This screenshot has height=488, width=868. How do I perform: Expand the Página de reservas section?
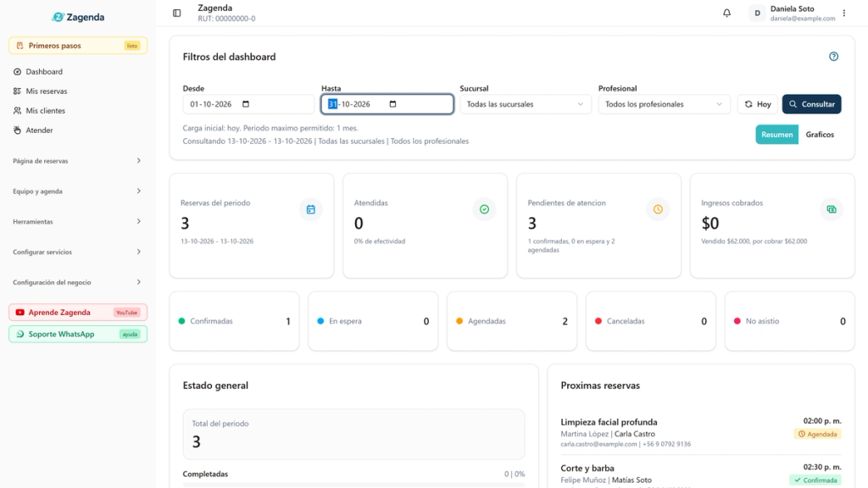pos(77,161)
